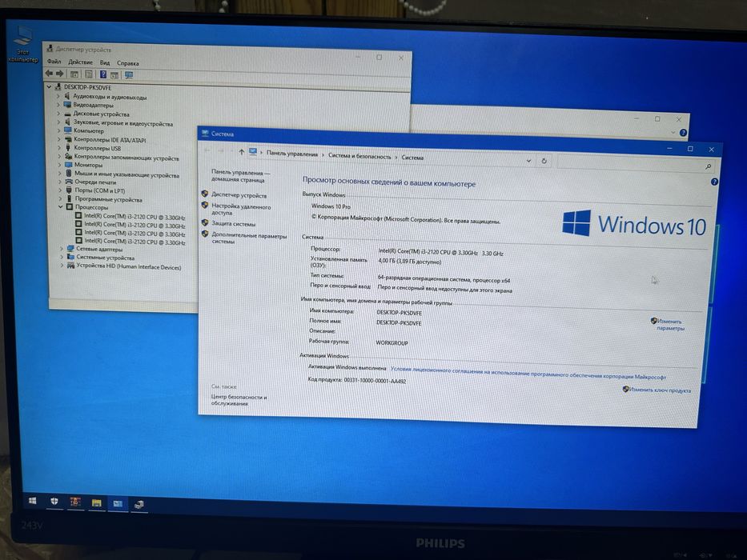747x560 pixels.
Task: Click the Up arrow in System window navigation
Action: pyautogui.click(x=242, y=152)
